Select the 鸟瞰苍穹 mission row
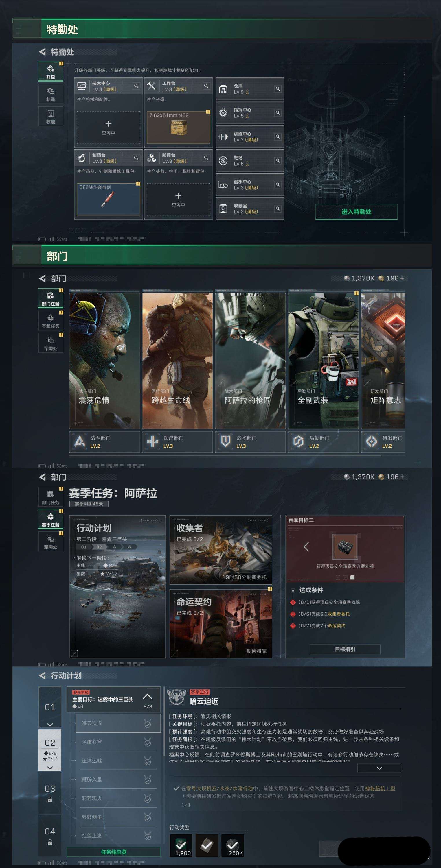Screen dimensions: 441x868 (x=118, y=742)
